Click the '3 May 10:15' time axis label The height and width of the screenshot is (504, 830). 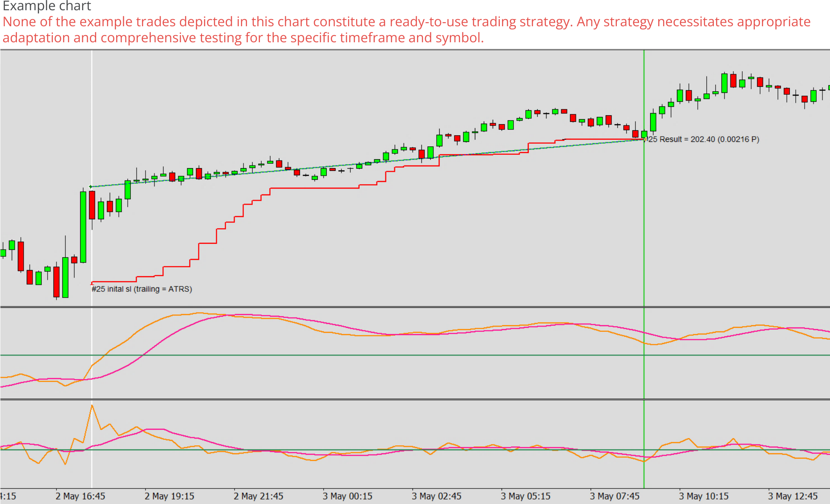tap(704, 496)
